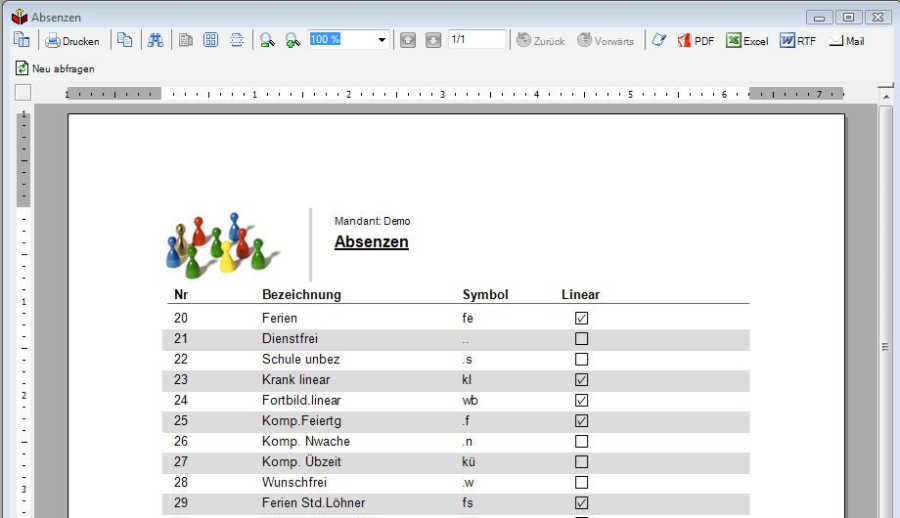Image resolution: width=900 pixels, height=518 pixels.
Task: Click the Absenzen report title
Action: click(x=371, y=242)
